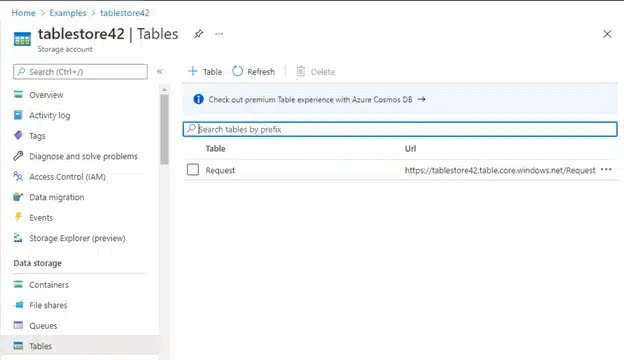
Task: Click the Events lightning icon
Action: tap(18, 217)
